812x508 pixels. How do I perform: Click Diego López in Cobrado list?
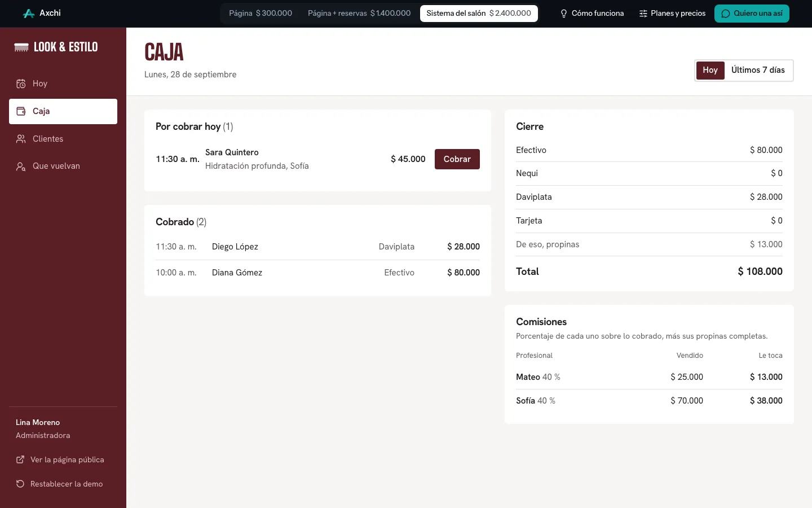tap(235, 247)
